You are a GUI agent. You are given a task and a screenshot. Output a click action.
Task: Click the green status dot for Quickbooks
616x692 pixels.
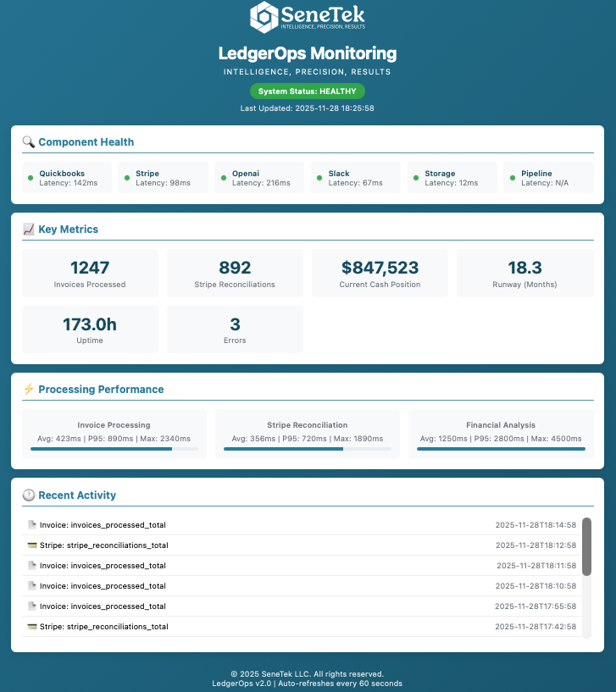point(31,178)
